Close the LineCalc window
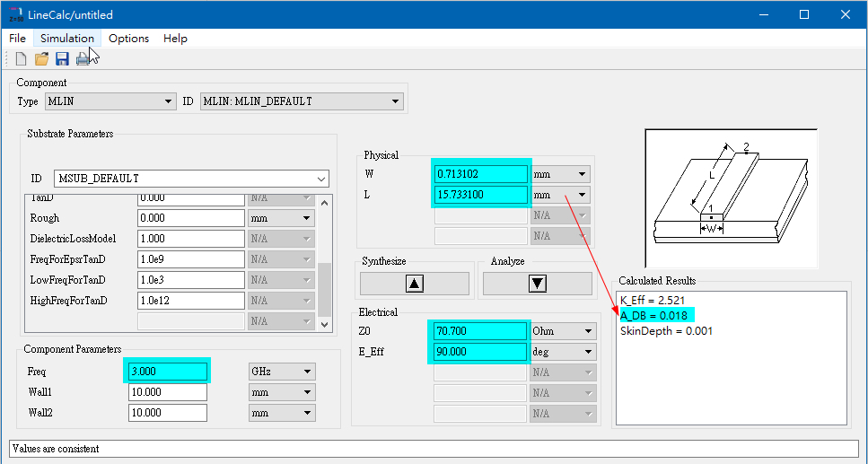868x464 pixels. coord(846,15)
